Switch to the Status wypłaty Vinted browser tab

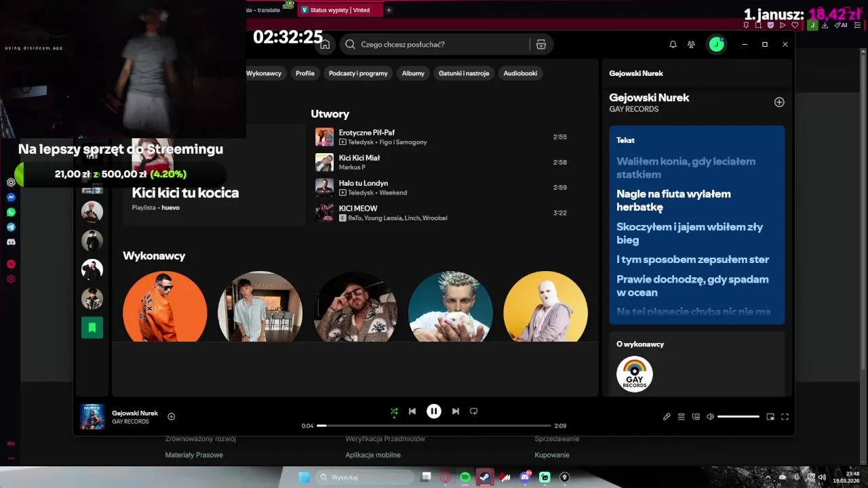tap(340, 10)
